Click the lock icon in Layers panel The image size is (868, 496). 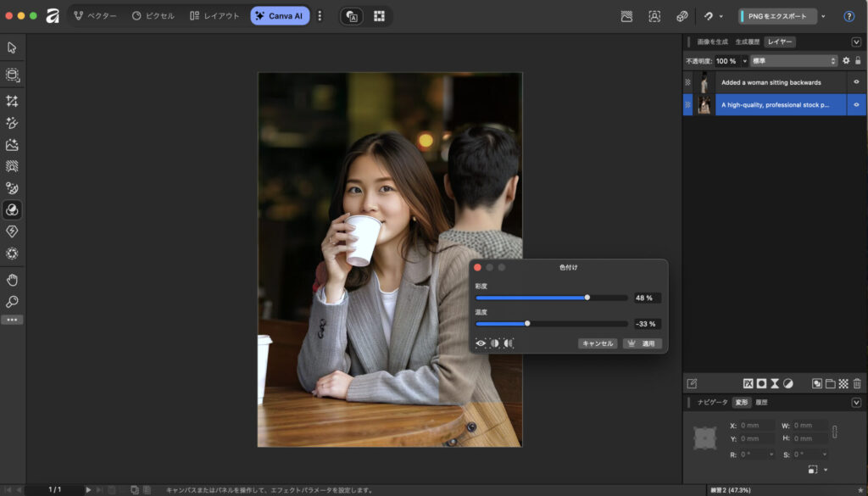point(858,61)
